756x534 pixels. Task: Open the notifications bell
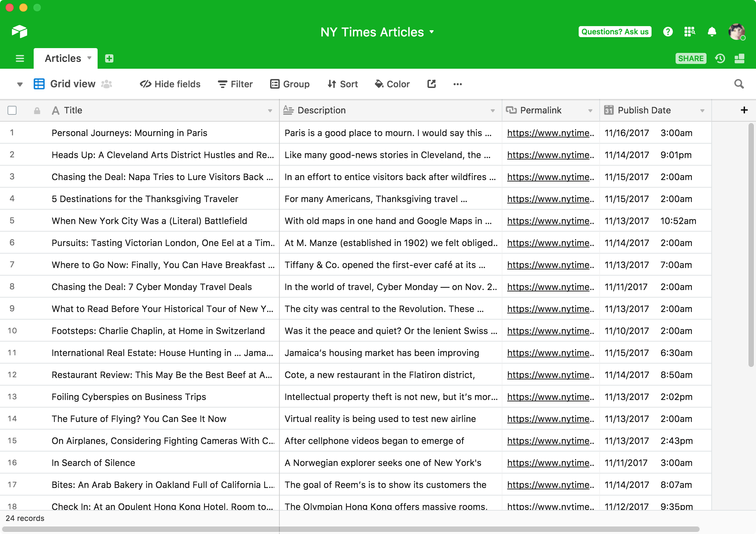712,32
